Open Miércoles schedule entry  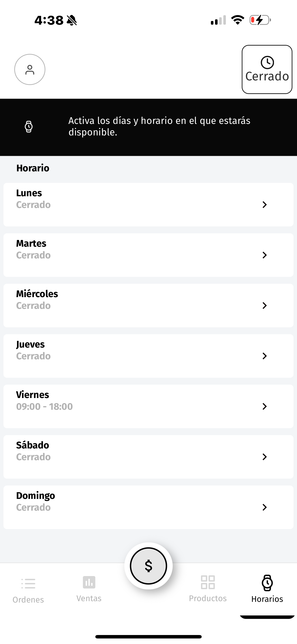[148, 305]
